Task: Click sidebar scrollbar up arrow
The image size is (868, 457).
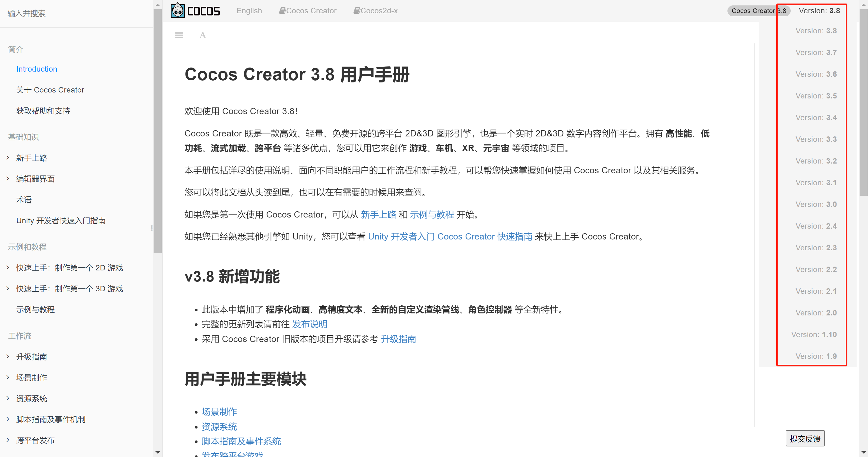Action: pyautogui.click(x=157, y=5)
